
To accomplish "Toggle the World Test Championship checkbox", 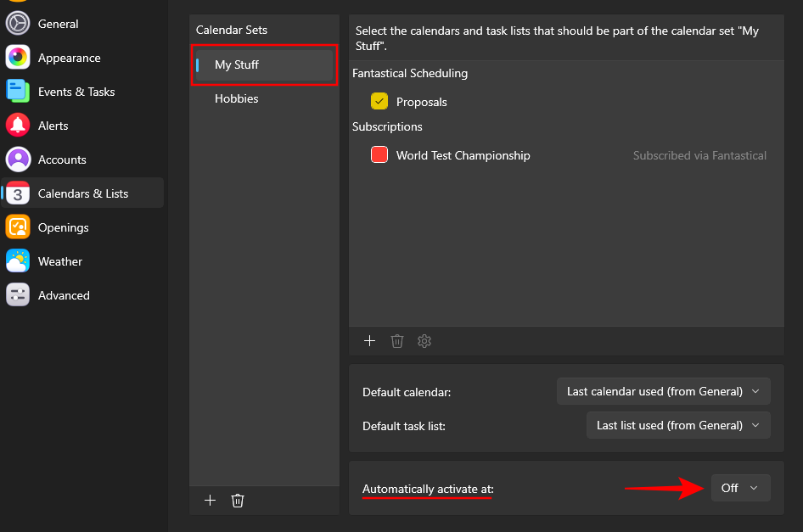I will 379,155.
